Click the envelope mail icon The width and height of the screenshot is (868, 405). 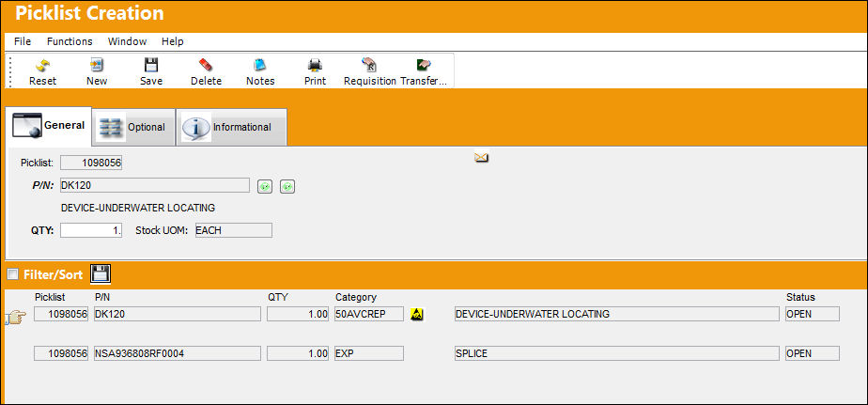pos(482,158)
